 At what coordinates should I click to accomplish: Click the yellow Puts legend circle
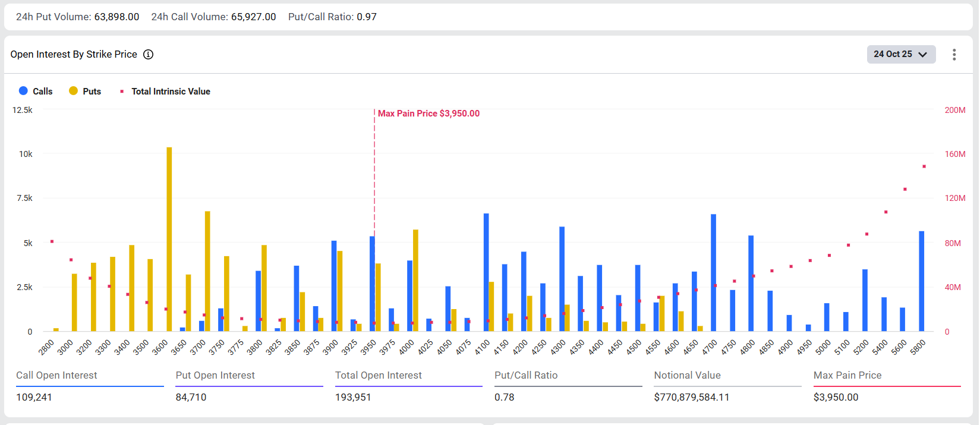pyautogui.click(x=74, y=91)
